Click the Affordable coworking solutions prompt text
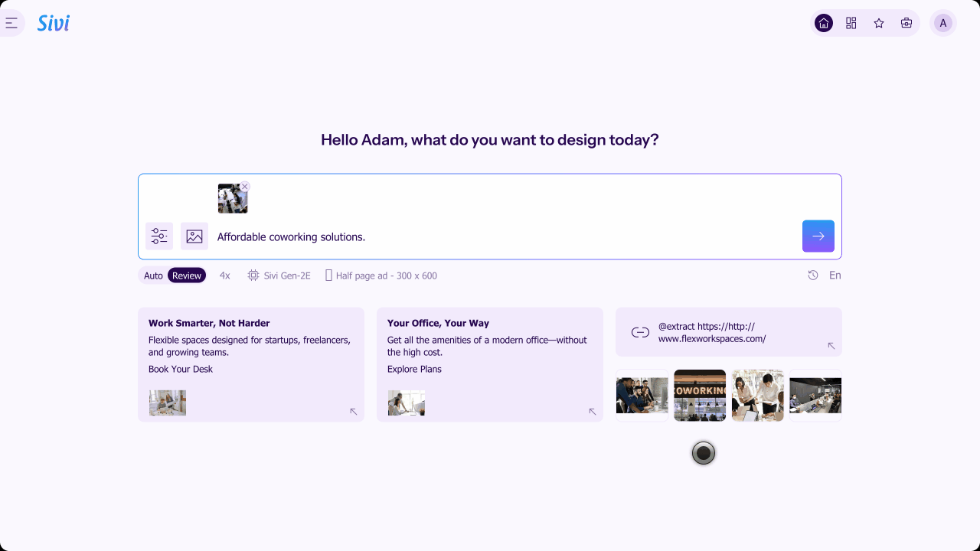The height and width of the screenshot is (551, 980). tap(291, 237)
